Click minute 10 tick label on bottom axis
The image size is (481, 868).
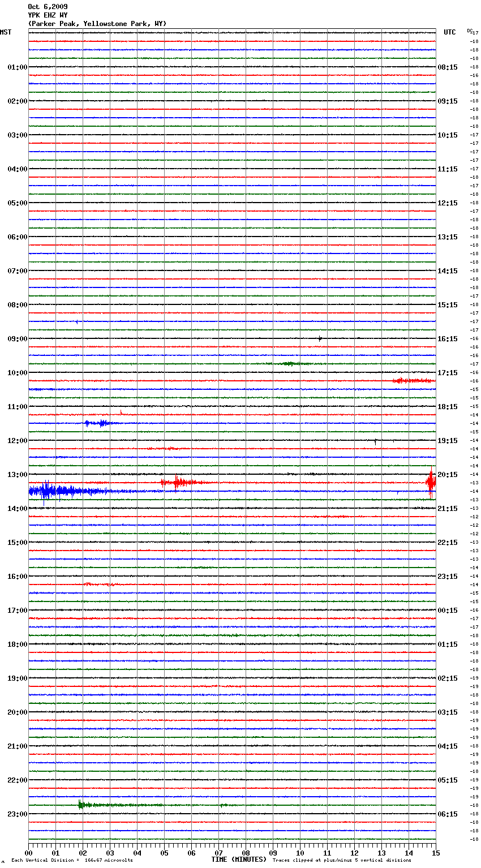[300, 853]
